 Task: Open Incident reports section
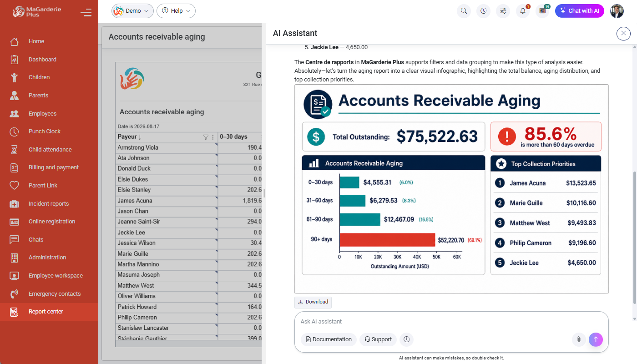tap(49, 204)
